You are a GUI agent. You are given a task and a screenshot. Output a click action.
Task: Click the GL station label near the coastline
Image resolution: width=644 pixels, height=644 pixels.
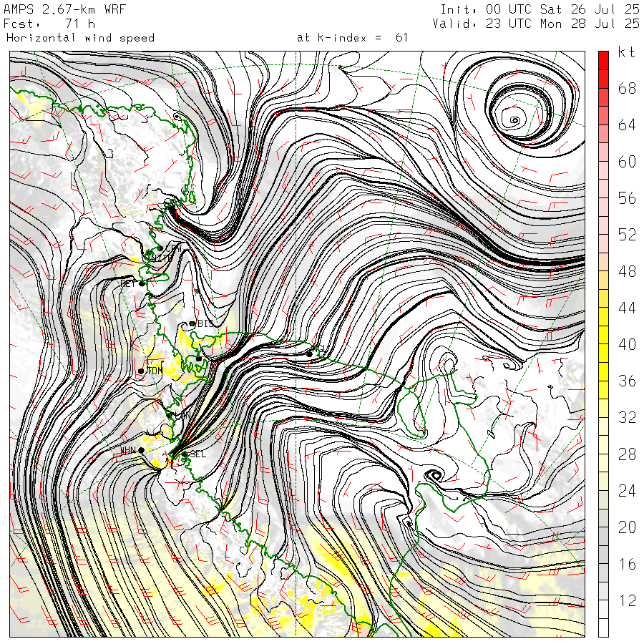(323, 349)
